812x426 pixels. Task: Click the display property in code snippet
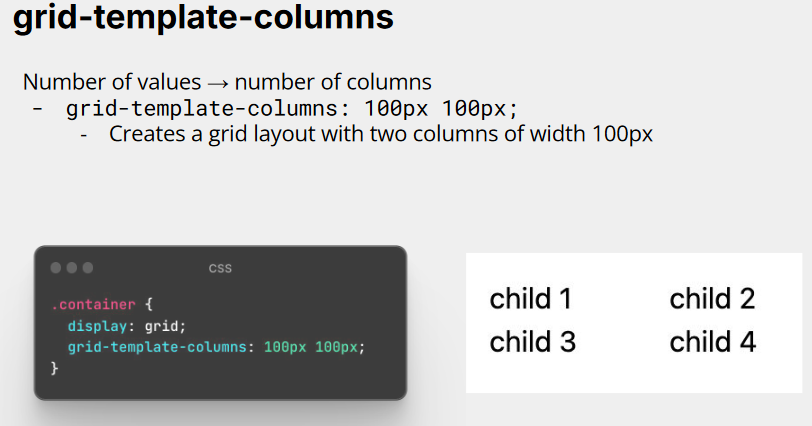[x=97, y=326]
